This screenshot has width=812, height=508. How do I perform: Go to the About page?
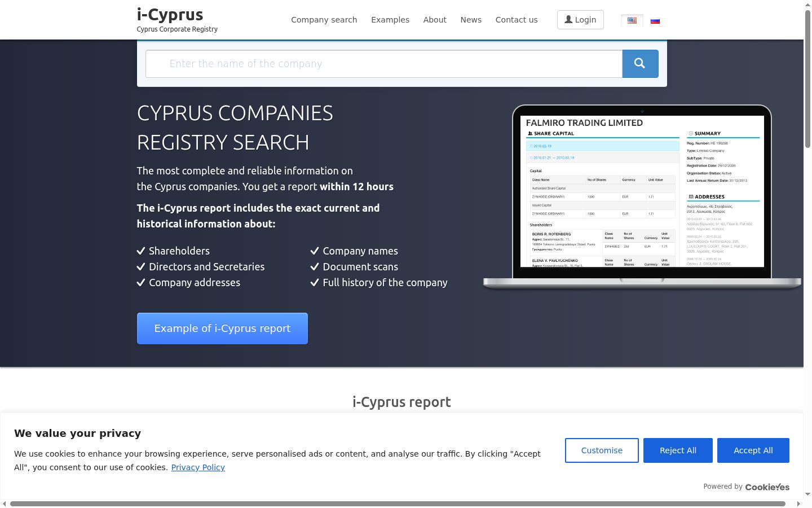(435, 20)
